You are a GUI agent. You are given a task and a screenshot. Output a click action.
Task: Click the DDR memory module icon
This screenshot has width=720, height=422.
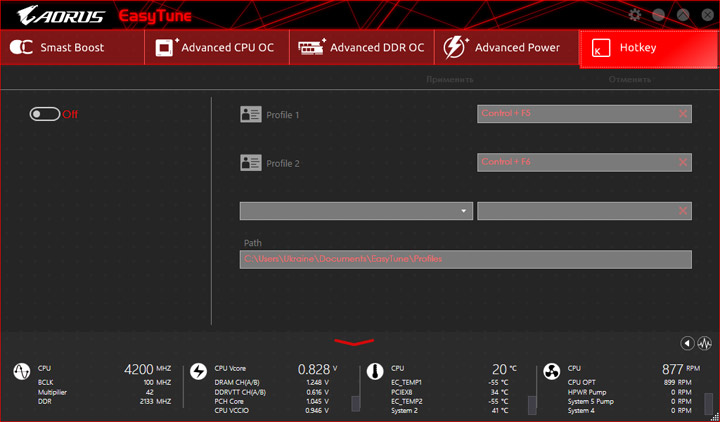[x=312, y=47]
